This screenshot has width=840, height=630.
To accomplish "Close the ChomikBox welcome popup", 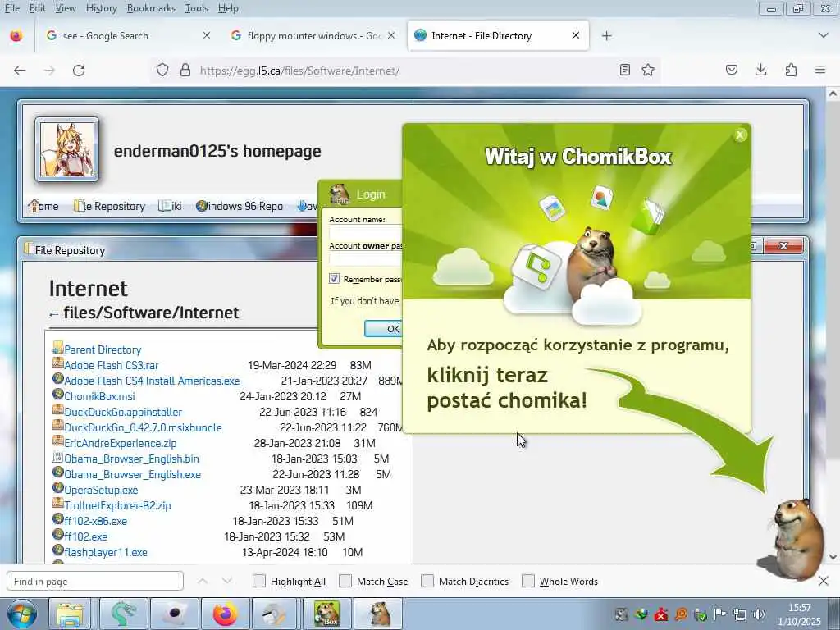I will click(740, 135).
